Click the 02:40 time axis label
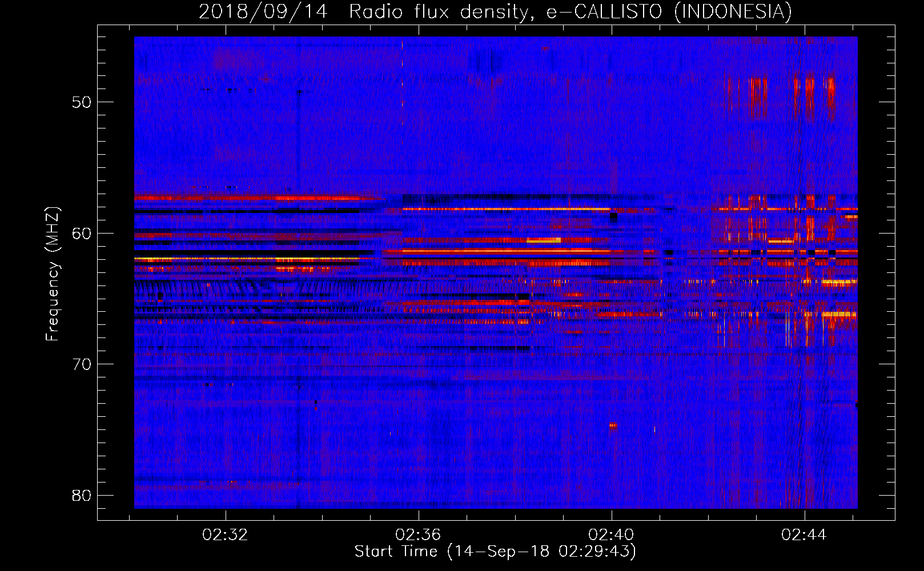The height and width of the screenshot is (571, 924). [x=612, y=535]
